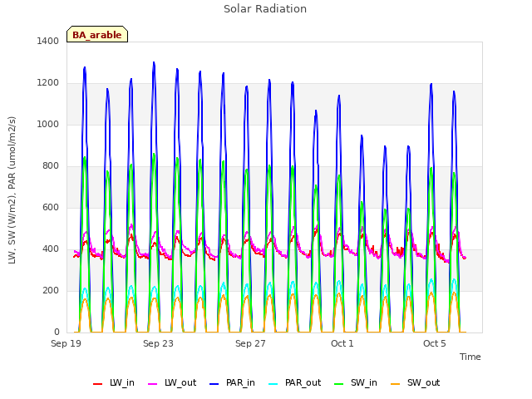532x399 pixels.
Task: Click the Sep 19 x-axis tick label
Action: pos(66,343)
